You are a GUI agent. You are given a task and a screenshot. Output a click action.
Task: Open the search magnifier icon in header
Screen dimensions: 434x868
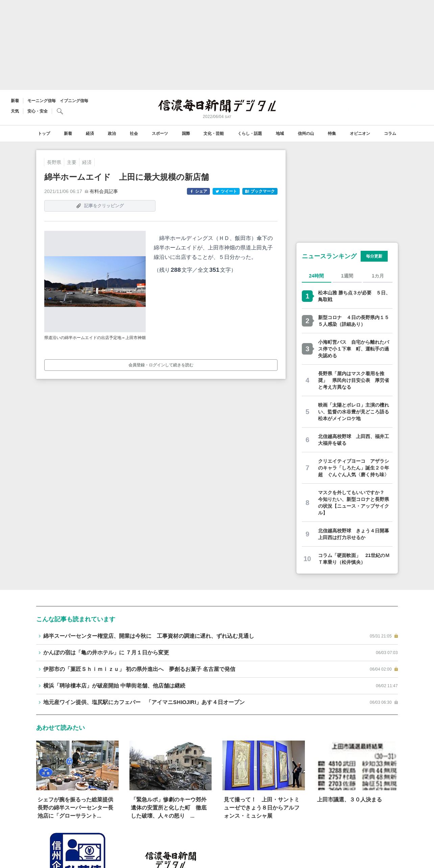pos(60,111)
